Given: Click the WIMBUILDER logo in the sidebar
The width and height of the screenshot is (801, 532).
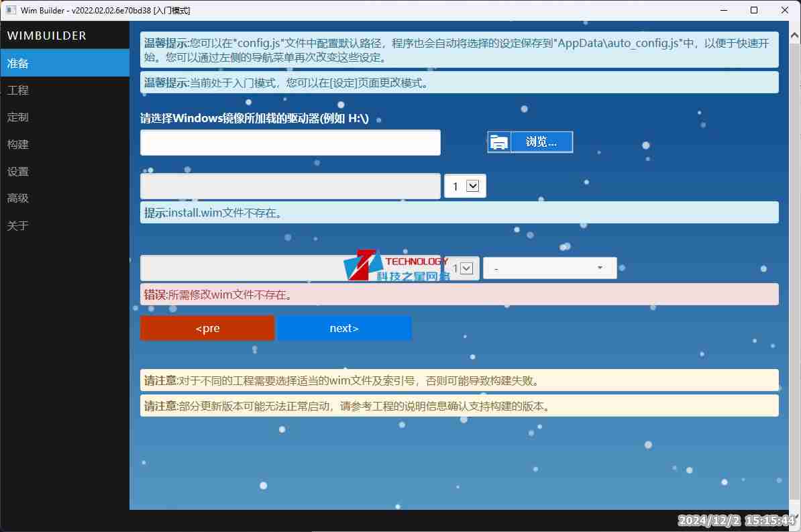Looking at the screenshot, I should pyautogui.click(x=47, y=36).
